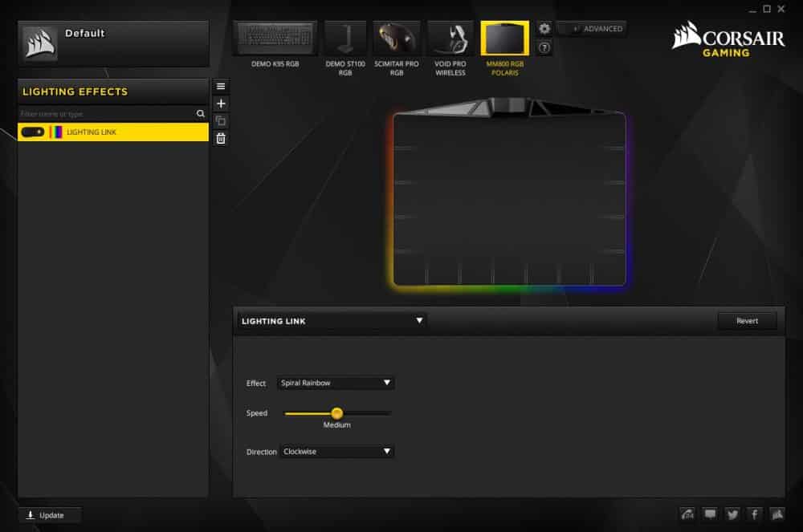Copy the selected lighting effect
The width and height of the screenshot is (803, 532).
click(x=221, y=121)
